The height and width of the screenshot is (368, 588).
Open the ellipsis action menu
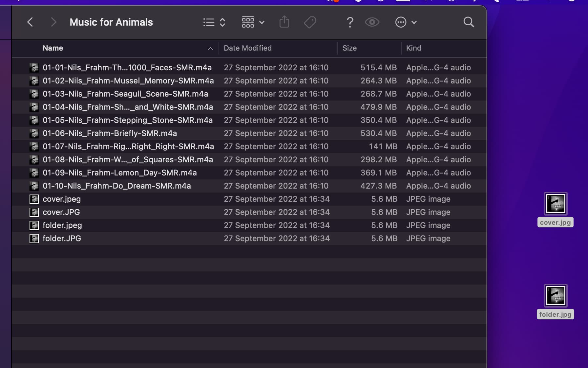point(406,22)
